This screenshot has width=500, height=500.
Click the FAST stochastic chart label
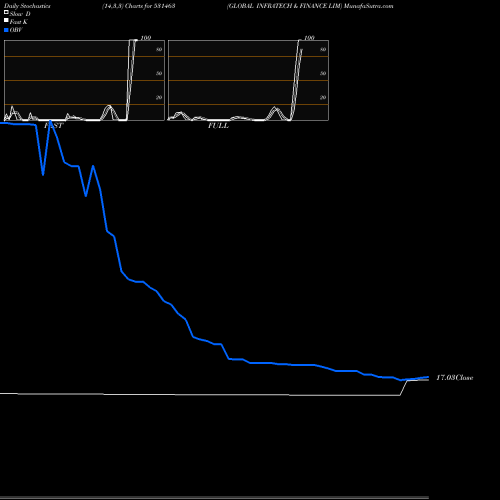click(54, 126)
